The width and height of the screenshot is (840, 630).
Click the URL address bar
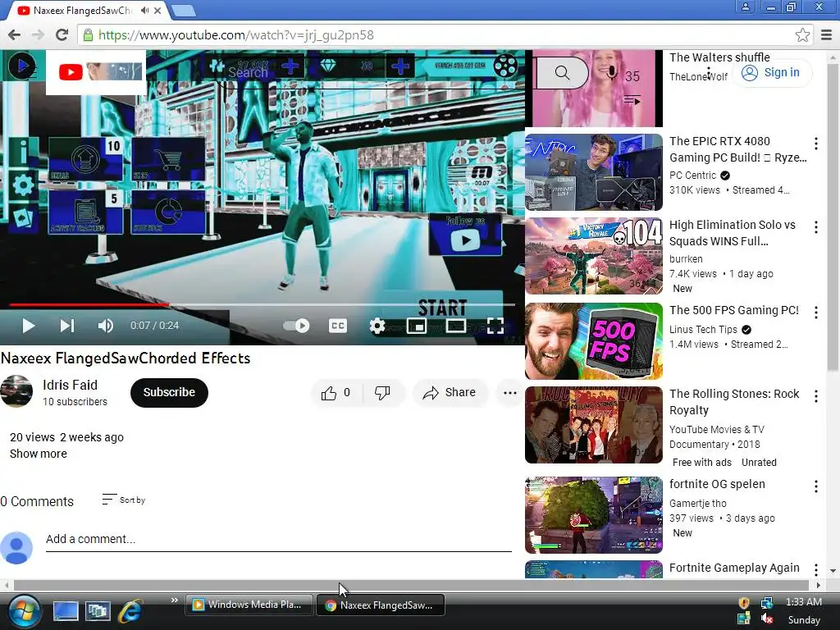[445, 34]
